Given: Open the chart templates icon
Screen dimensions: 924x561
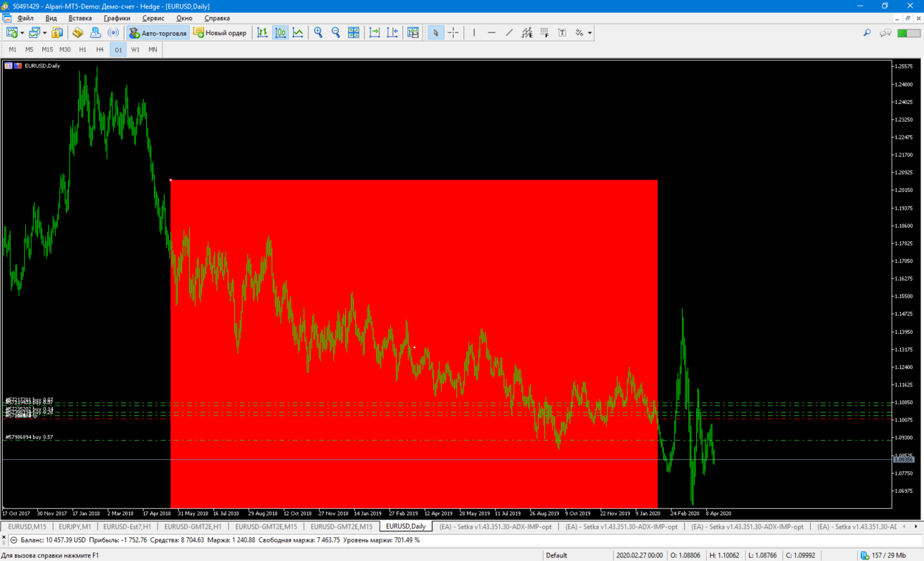Looking at the screenshot, I should [413, 33].
